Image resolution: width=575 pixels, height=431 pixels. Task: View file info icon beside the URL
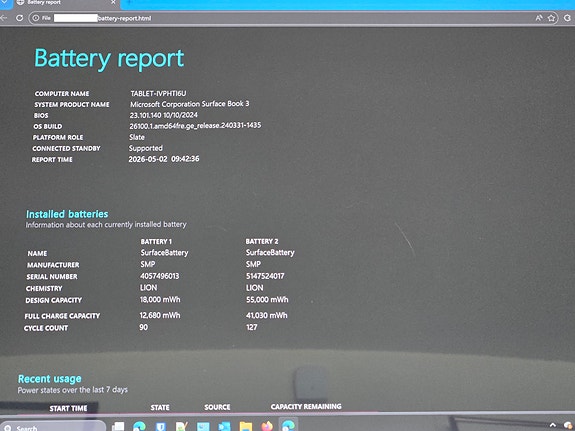(36, 18)
